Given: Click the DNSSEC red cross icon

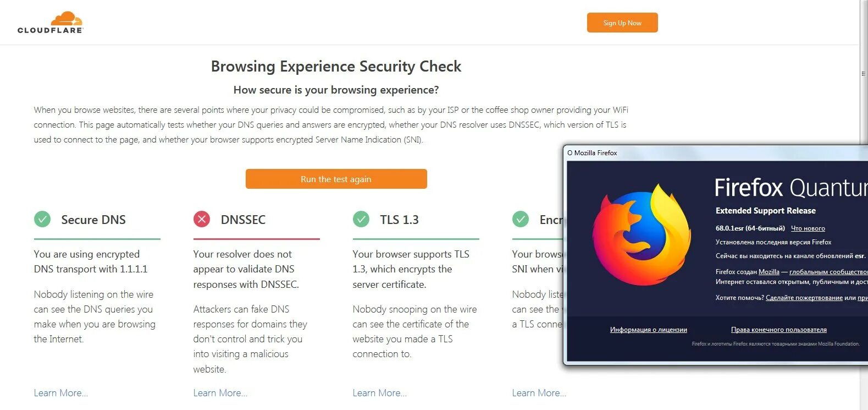Looking at the screenshot, I should tap(202, 219).
